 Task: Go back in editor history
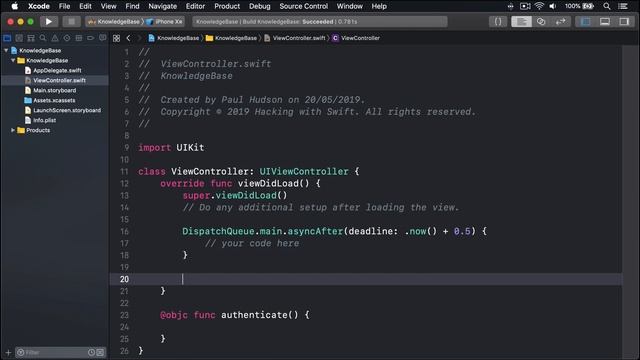128,38
